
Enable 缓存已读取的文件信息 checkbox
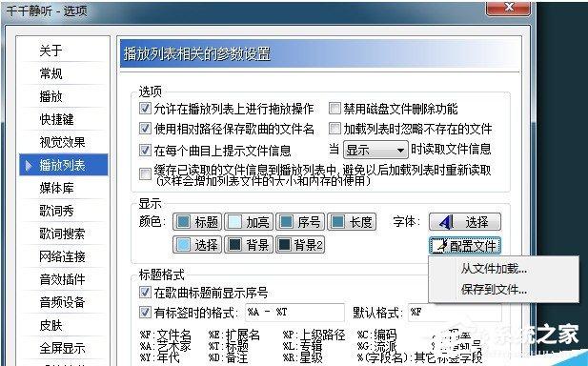(145, 173)
